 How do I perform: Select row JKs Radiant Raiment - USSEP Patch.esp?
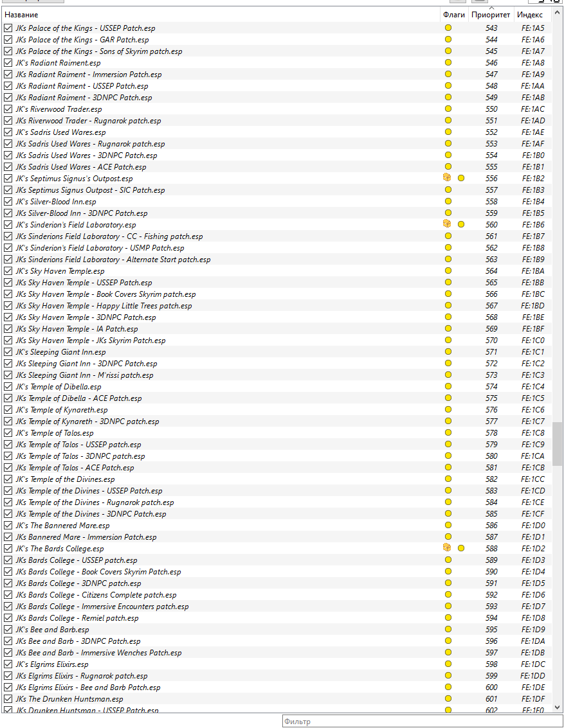tap(277, 86)
